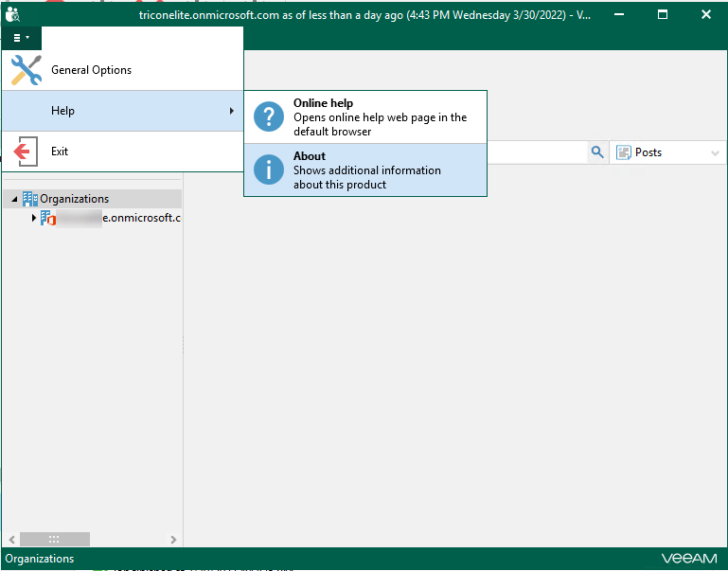This screenshot has height=571, width=728.
Task: Select the Organizations root label in tree
Action: tap(74, 199)
